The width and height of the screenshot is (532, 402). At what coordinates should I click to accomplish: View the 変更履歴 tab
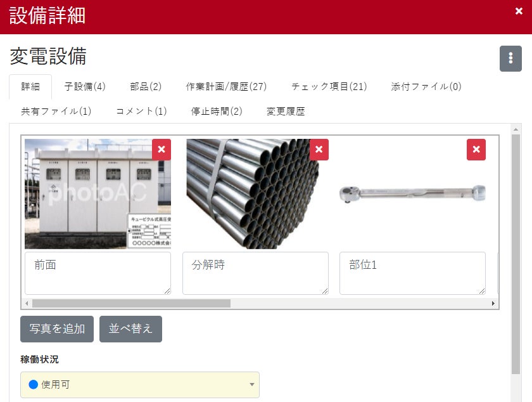(x=286, y=111)
